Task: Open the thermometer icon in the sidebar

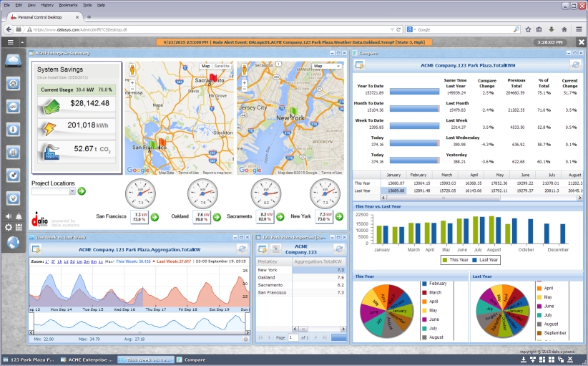Action: (x=13, y=130)
